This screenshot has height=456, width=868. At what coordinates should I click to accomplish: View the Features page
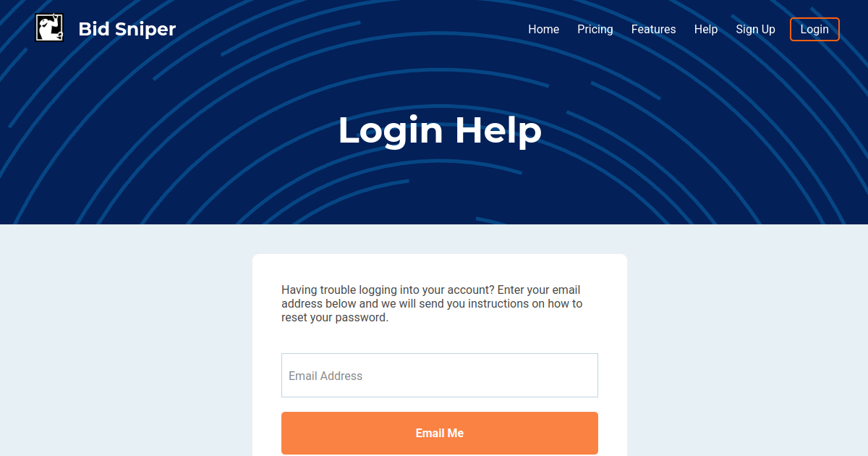tap(653, 29)
